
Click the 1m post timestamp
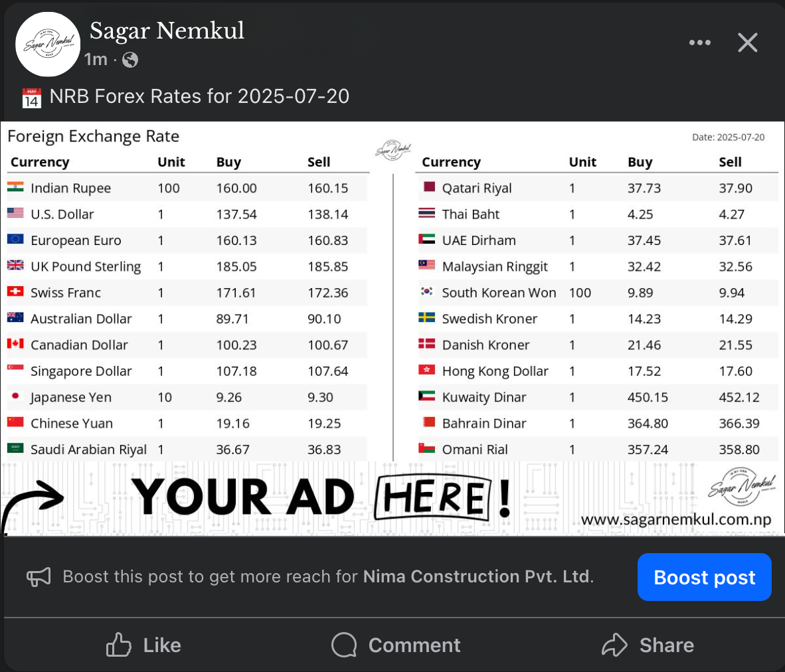click(96, 59)
